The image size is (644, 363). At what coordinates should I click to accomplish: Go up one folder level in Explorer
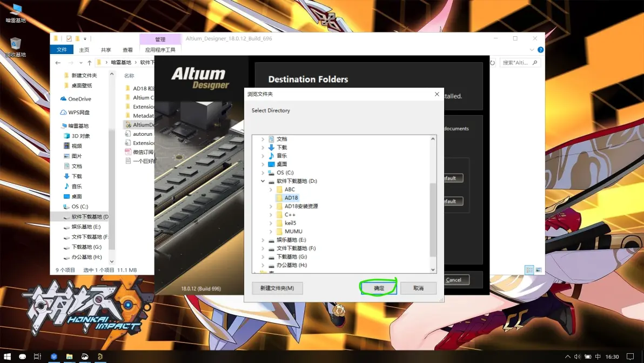89,63
